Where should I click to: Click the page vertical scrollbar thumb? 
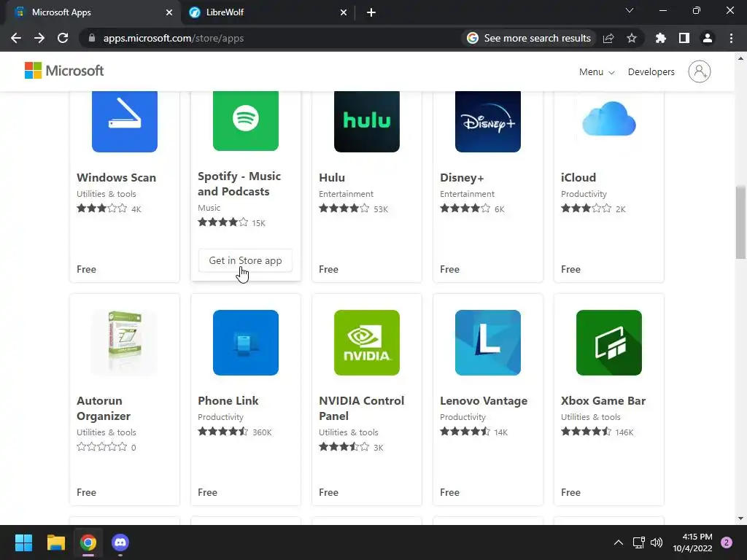(x=740, y=222)
